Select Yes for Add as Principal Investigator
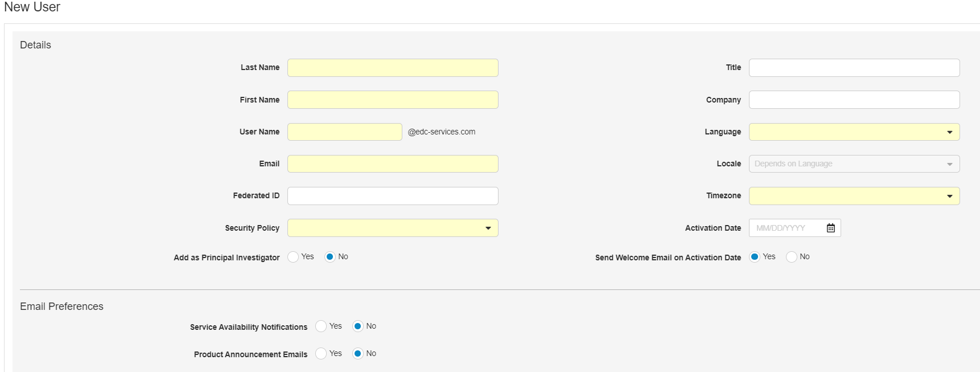 [293, 257]
